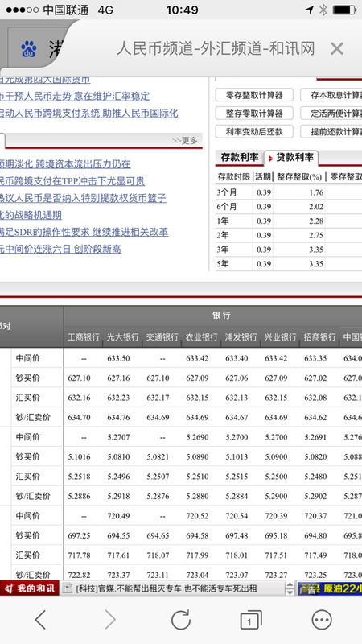Switch to the 存款利率 tab

[240, 157]
